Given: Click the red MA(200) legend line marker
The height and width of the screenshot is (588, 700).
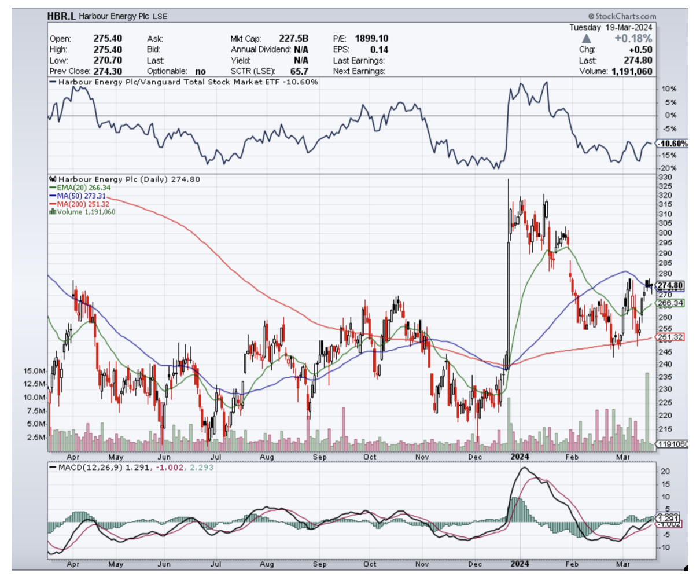Looking at the screenshot, I should coord(52,204).
